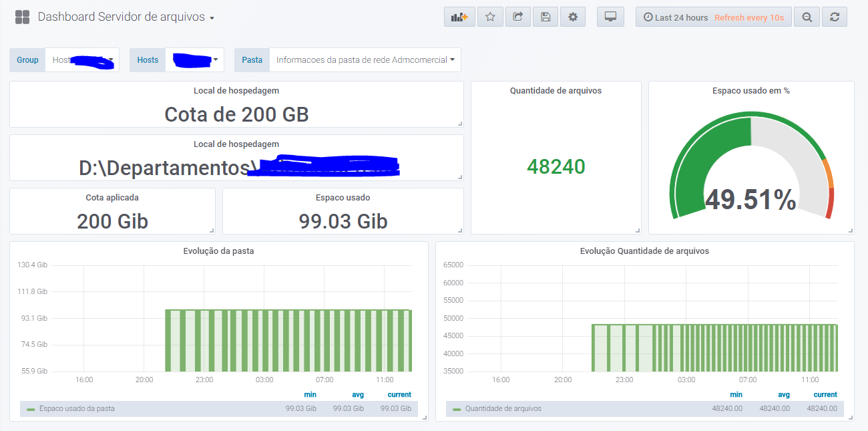The height and width of the screenshot is (431, 868).
Task: Click the Evolução da pasta chart bars
Action: point(288,341)
